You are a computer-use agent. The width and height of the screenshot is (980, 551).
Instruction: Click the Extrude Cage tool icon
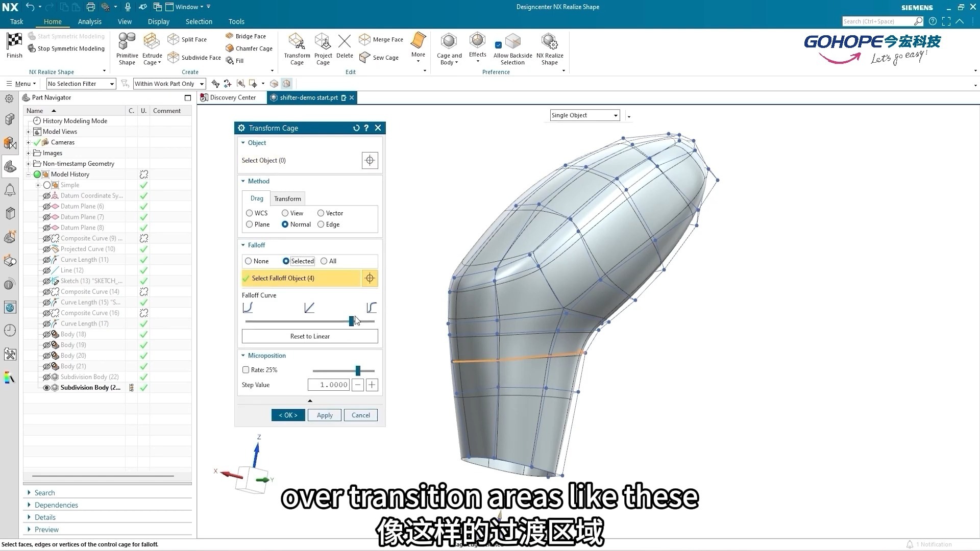[152, 42]
